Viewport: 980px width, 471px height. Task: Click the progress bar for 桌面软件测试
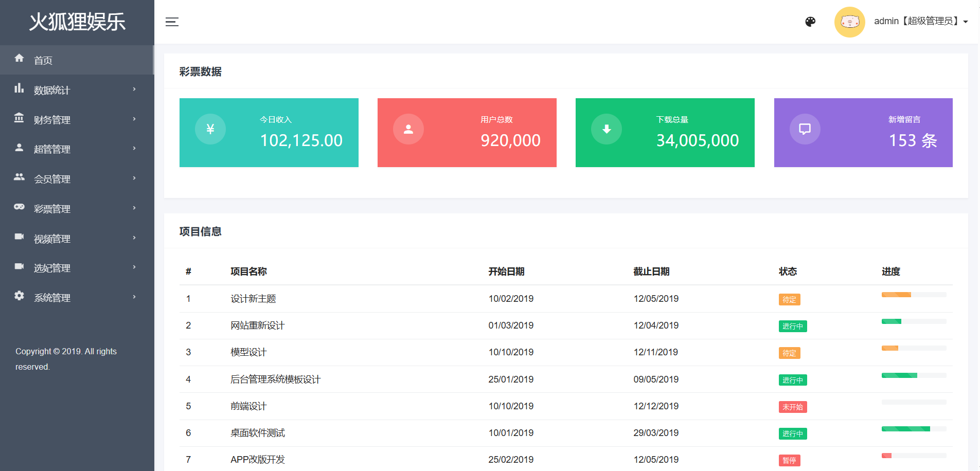914,429
